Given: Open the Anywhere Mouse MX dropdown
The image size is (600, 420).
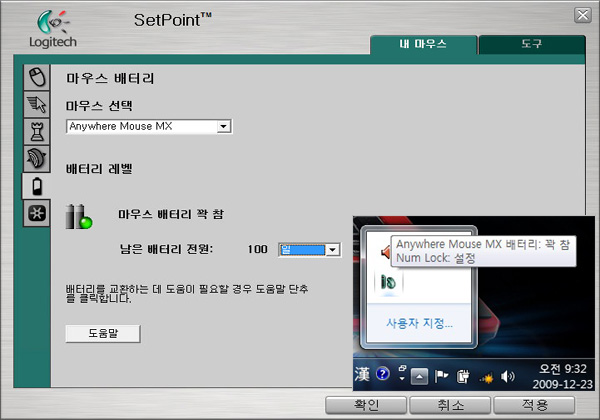Looking at the screenshot, I should (x=149, y=126).
